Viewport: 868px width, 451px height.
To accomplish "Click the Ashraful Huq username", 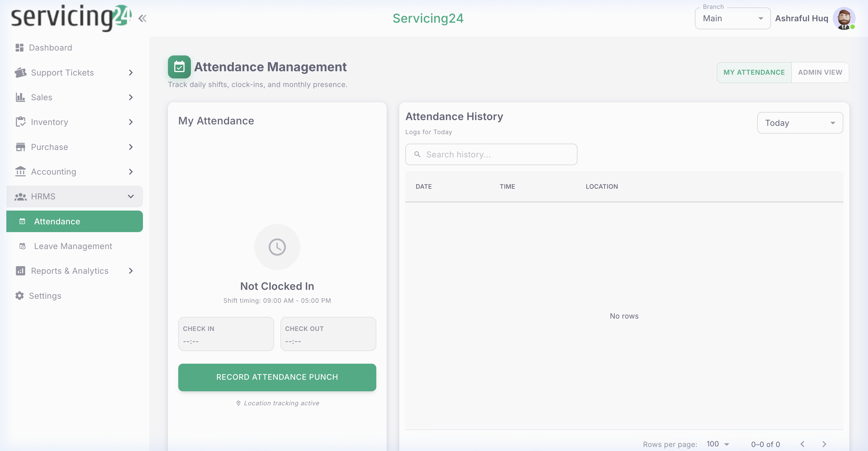I will pos(801,18).
